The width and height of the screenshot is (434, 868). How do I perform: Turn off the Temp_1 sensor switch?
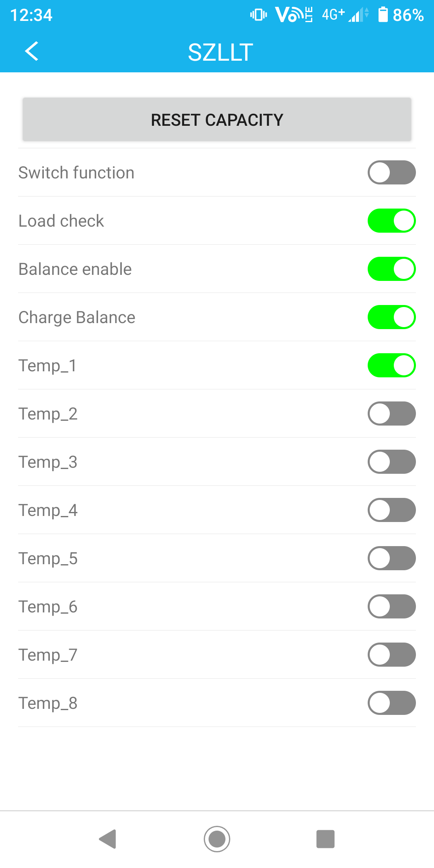(391, 365)
